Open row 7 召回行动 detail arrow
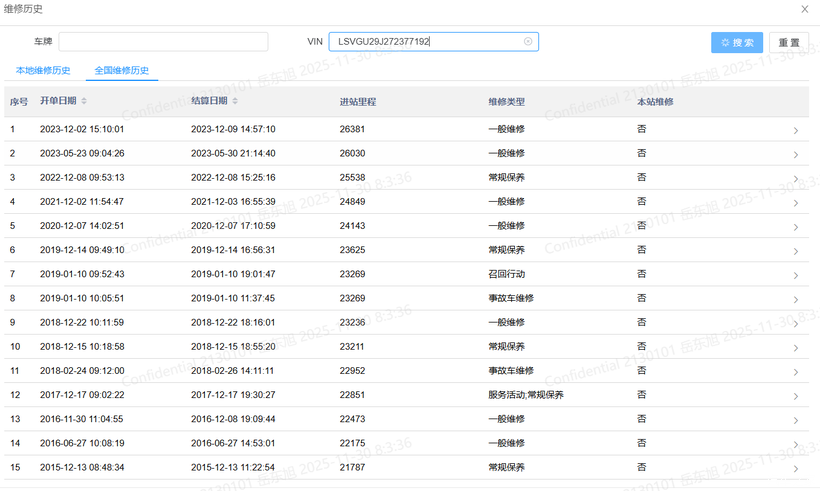 (x=795, y=275)
